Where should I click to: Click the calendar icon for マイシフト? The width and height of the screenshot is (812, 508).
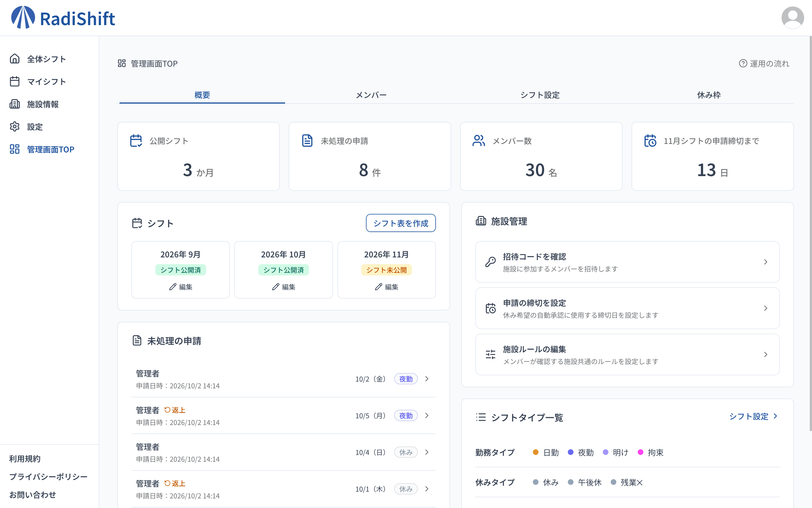[x=14, y=81]
